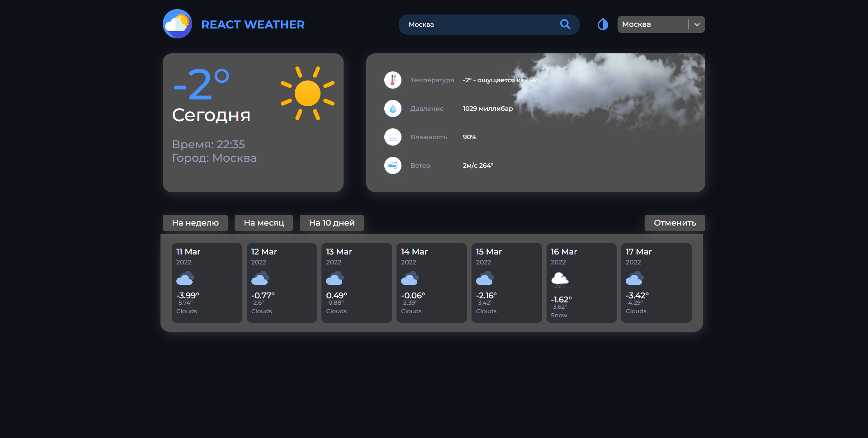Click the -2.16° temperature value
Screen dimensions: 868x438
(486, 295)
